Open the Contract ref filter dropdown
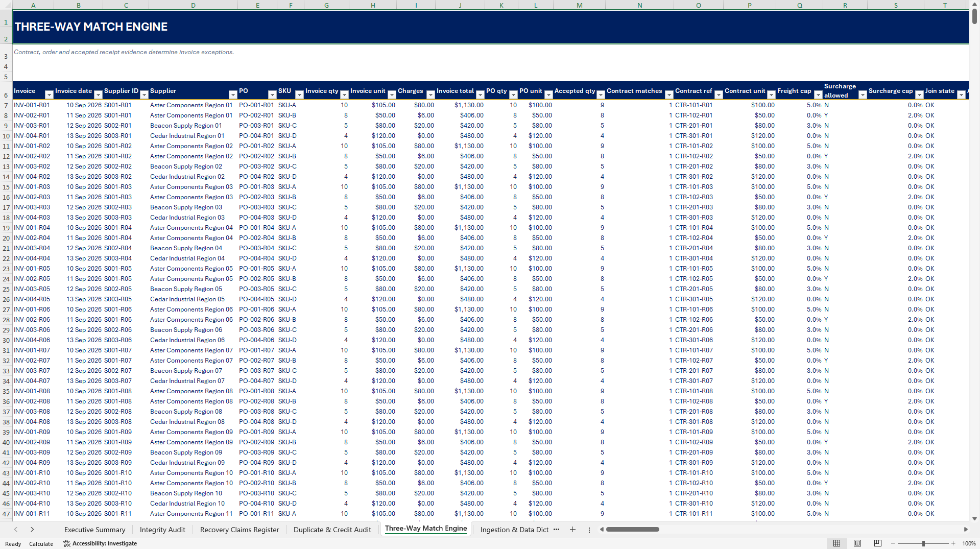Image resolution: width=980 pixels, height=549 pixels. [x=719, y=95]
